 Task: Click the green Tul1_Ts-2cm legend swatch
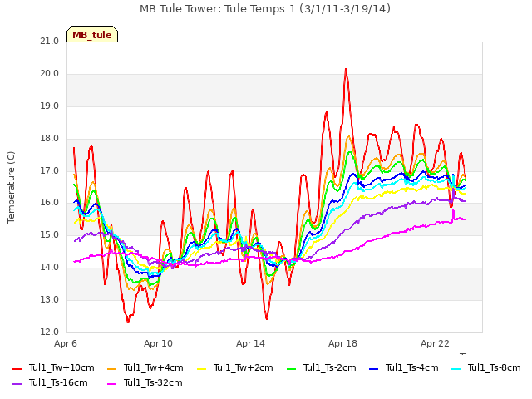pyautogui.click(x=292, y=369)
